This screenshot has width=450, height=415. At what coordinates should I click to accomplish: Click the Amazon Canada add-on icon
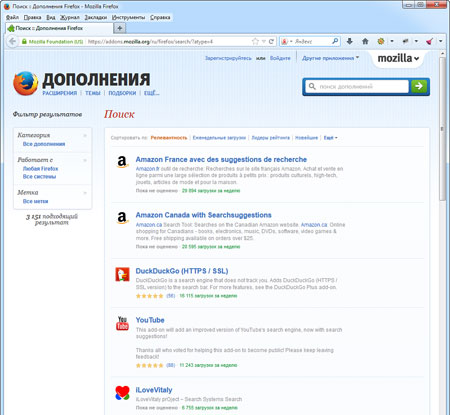coord(122,218)
